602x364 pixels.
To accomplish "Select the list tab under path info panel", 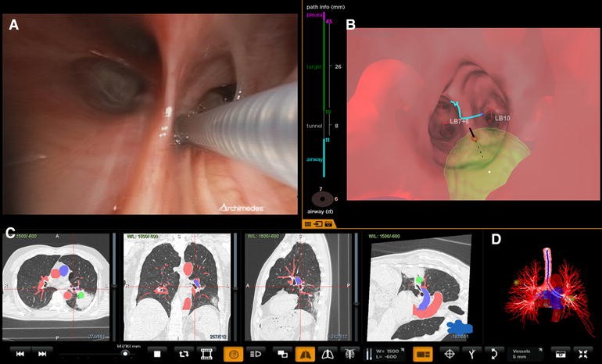I will point(306,223).
